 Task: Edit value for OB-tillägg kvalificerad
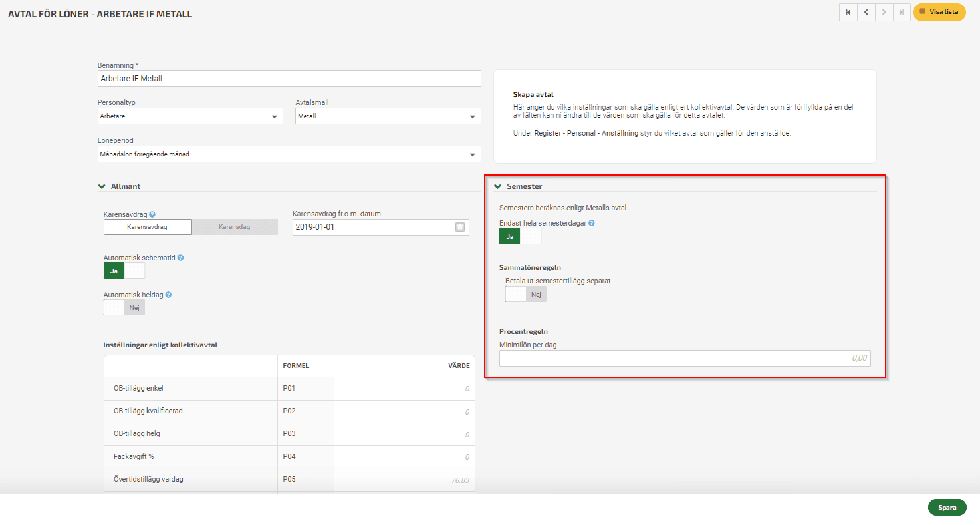click(x=404, y=411)
